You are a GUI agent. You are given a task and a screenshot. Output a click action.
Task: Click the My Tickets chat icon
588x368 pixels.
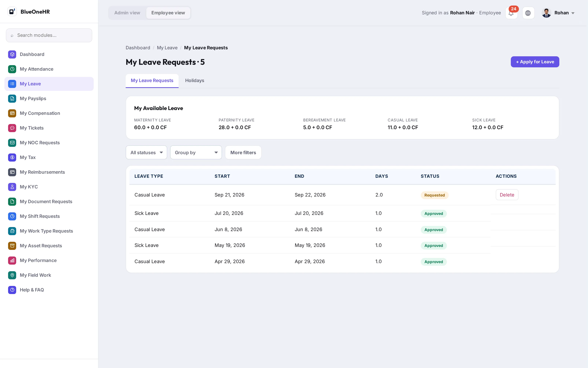12,128
